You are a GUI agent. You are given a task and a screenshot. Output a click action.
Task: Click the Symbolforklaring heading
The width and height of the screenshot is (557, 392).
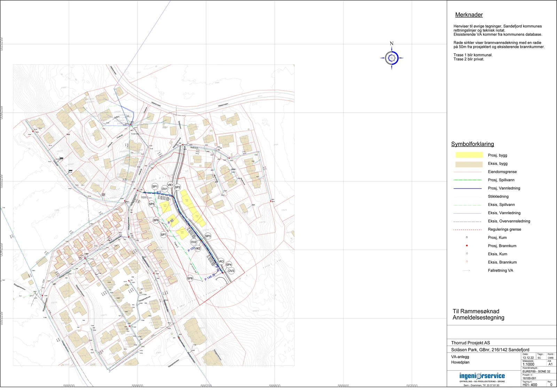coord(472,144)
